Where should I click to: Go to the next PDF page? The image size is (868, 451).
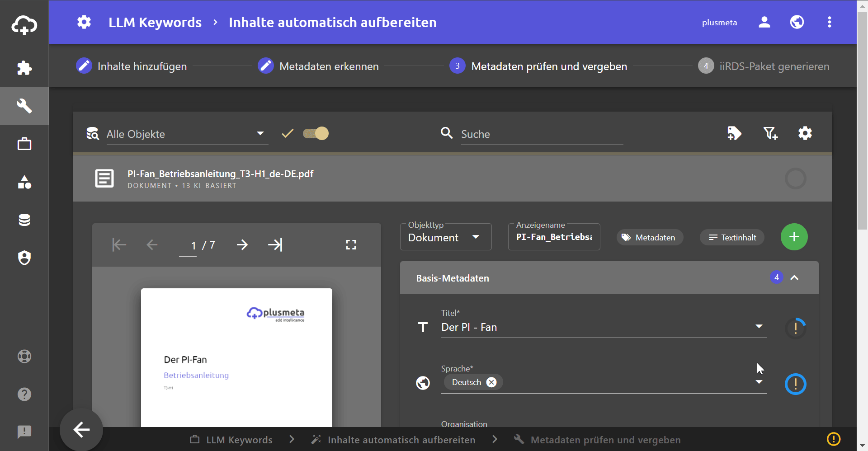coord(242,245)
